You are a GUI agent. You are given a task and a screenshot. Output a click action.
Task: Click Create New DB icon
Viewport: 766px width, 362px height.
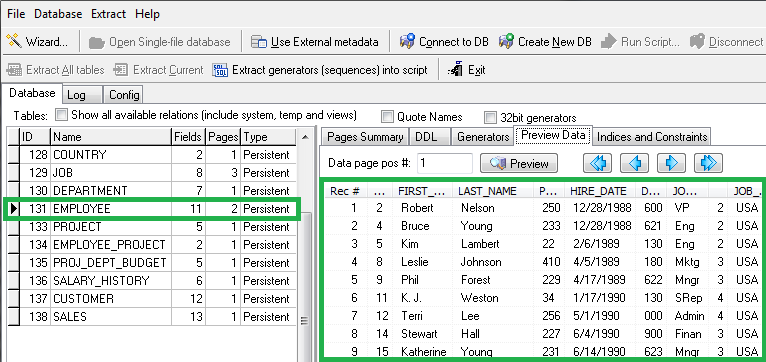tap(506, 42)
